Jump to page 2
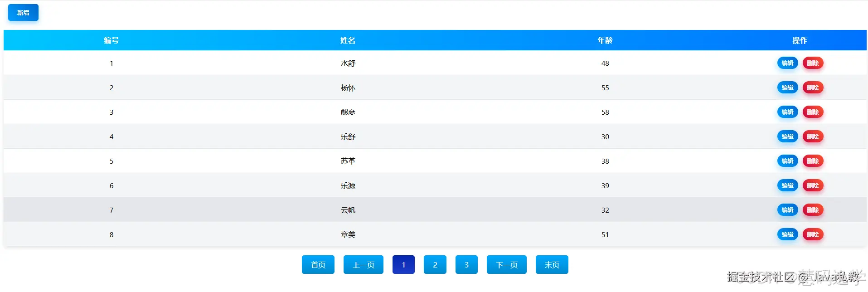868x292 pixels. coord(435,265)
